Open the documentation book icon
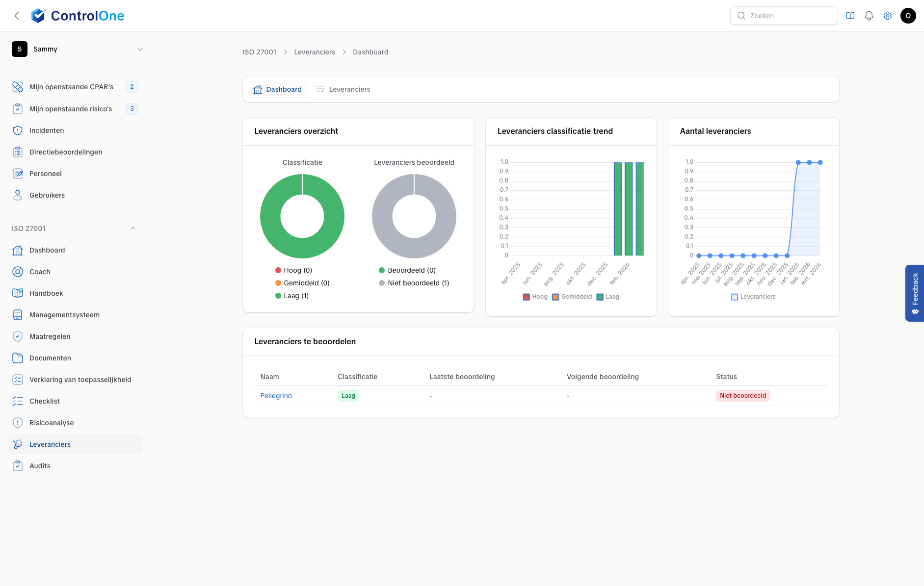 [x=850, y=16]
